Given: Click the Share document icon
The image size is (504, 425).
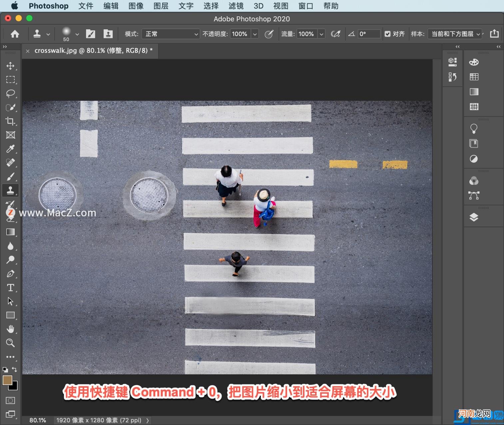Looking at the screenshot, I should click(494, 33).
